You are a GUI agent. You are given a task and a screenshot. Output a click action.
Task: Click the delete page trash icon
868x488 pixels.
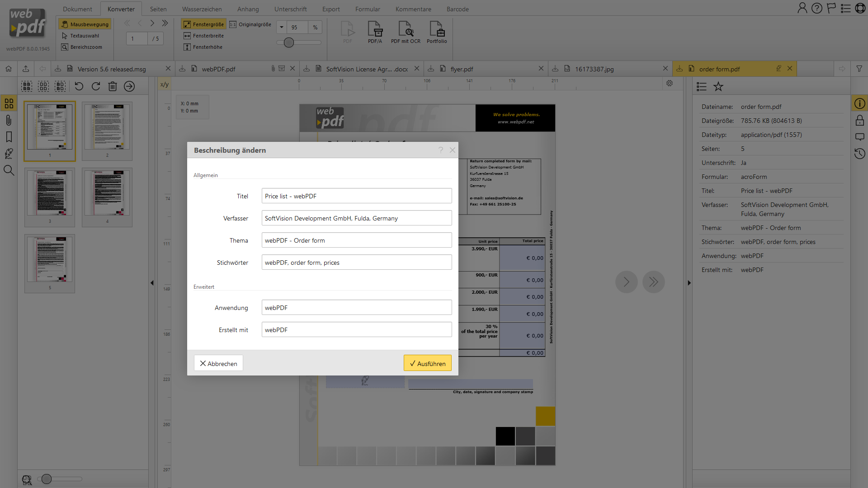coord(113,86)
